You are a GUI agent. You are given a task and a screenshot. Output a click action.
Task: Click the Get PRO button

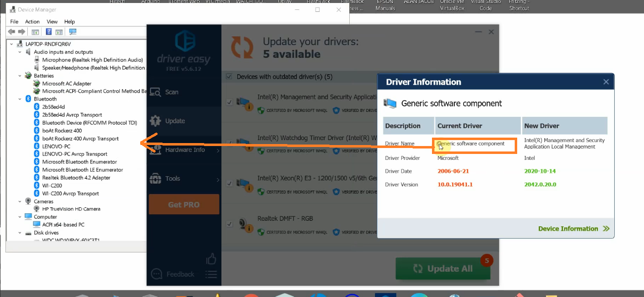pos(184,203)
